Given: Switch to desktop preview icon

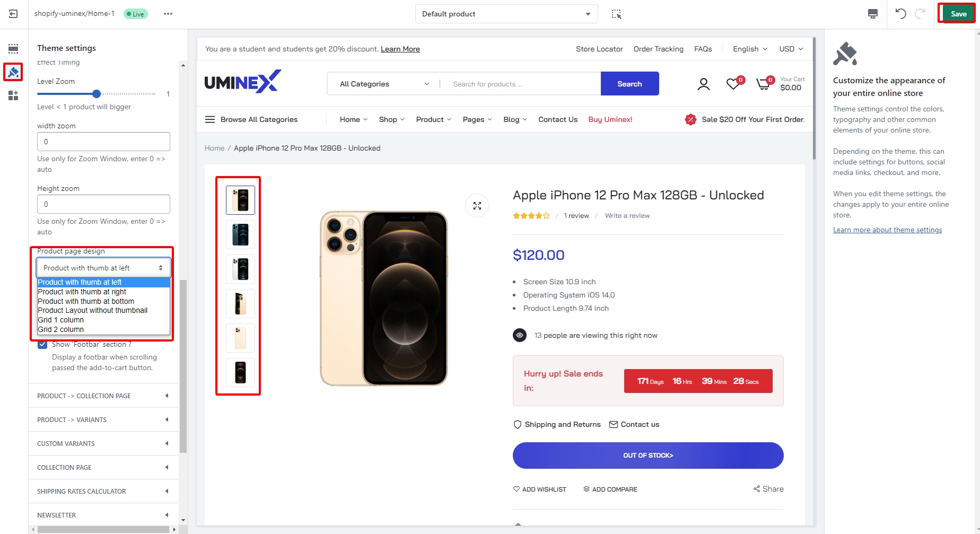Looking at the screenshot, I should coord(872,14).
